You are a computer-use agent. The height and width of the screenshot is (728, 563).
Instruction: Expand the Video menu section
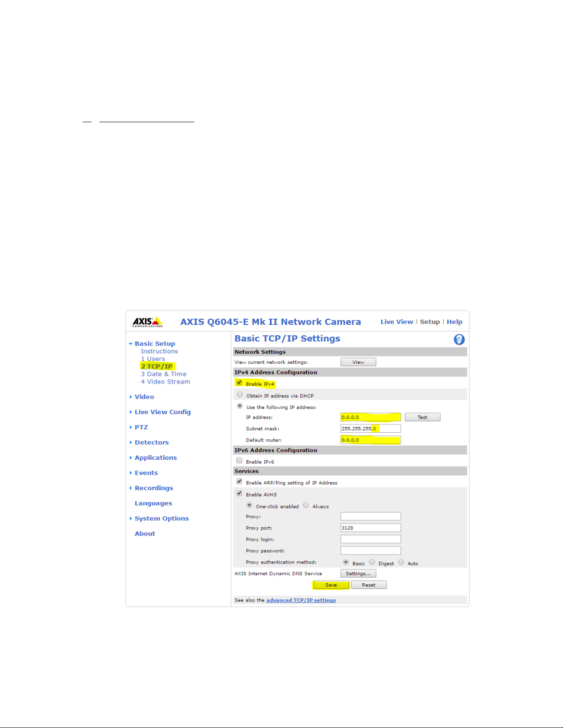pyautogui.click(x=144, y=397)
